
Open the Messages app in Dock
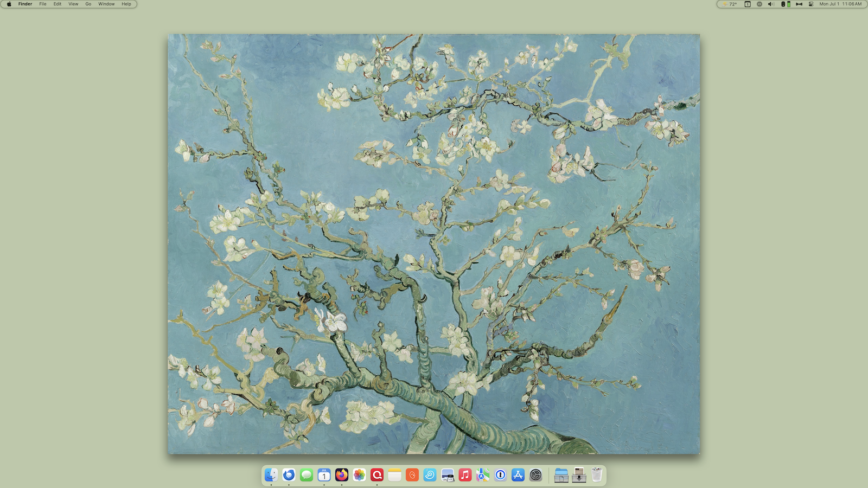pyautogui.click(x=307, y=475)
